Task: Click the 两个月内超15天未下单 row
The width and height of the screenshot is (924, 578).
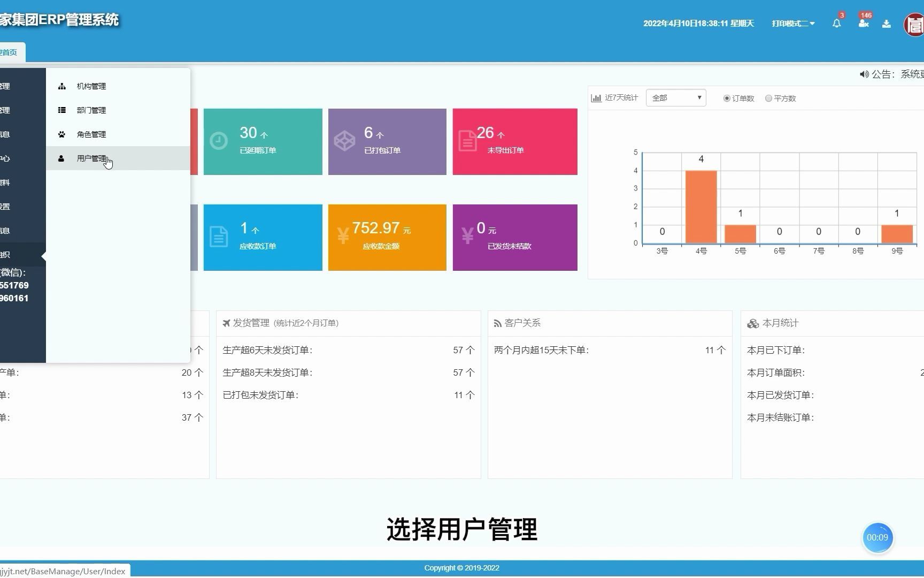Action: click(x=610, y=350)
